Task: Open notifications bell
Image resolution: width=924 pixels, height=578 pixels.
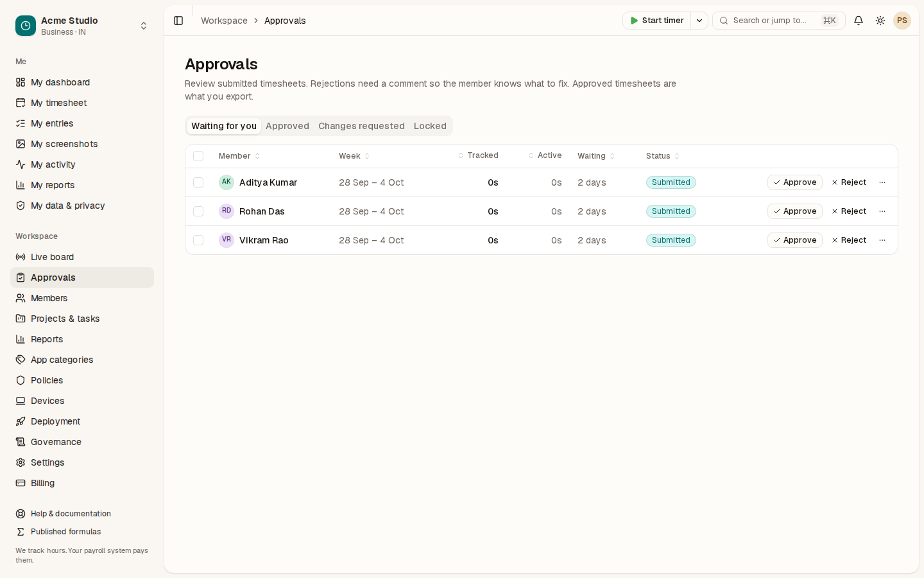Action: coord(859,21)
